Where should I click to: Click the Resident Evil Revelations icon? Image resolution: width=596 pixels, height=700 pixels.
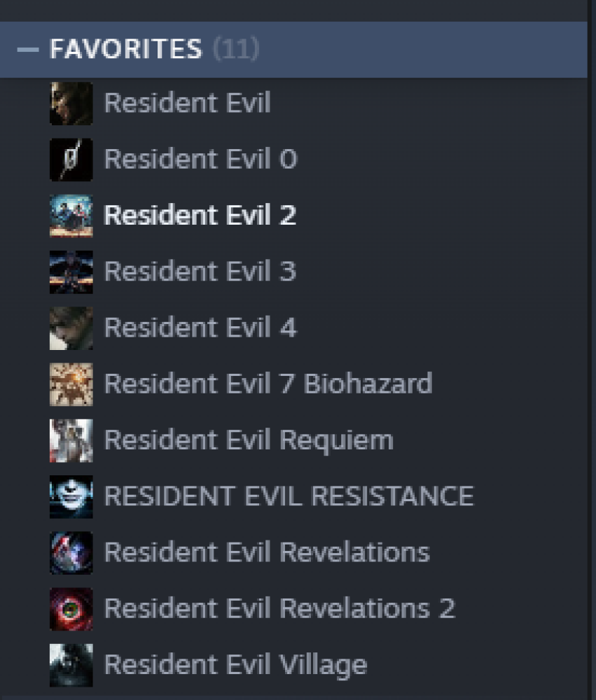point(71,553)
